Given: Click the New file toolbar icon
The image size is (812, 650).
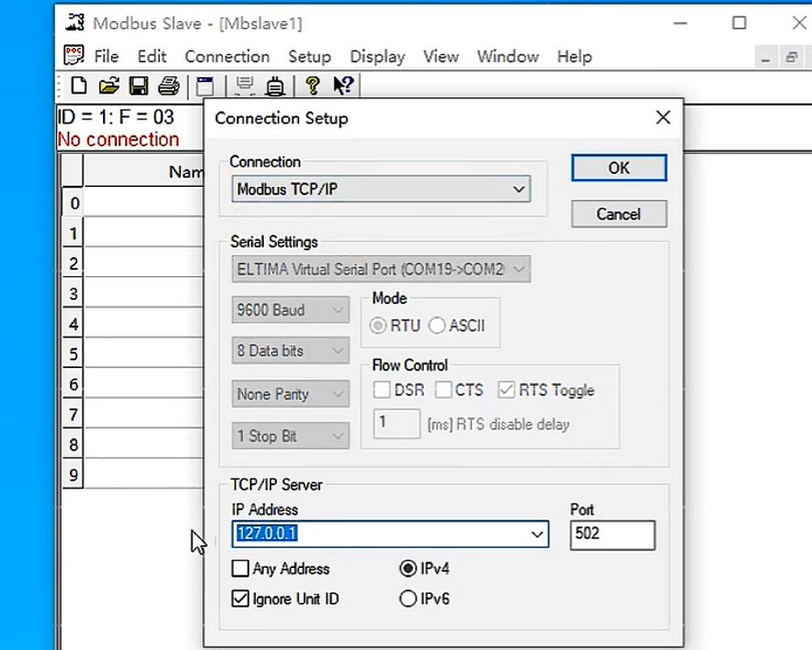Looking at the screenshot, I should (x=78, y=85).
